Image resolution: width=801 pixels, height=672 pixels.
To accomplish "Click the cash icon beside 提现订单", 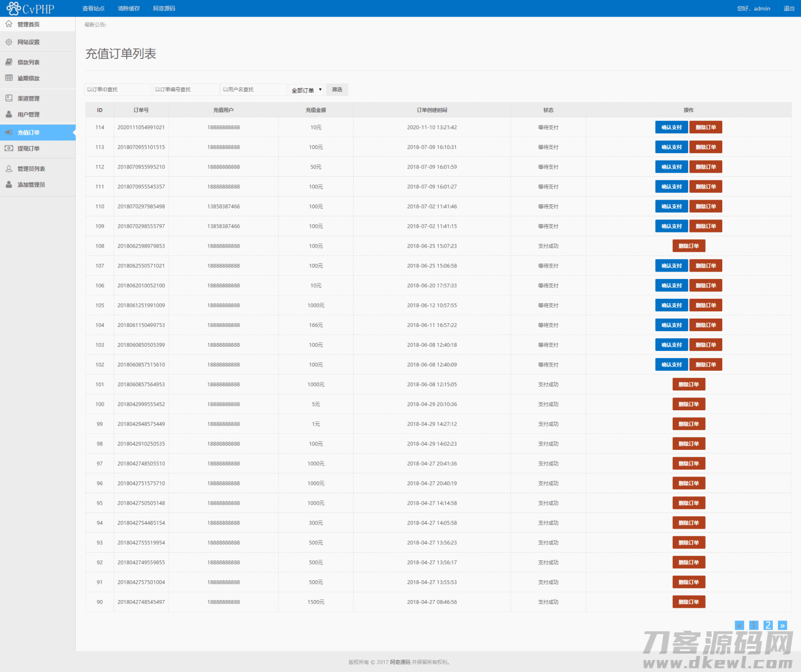I will 9,149.
